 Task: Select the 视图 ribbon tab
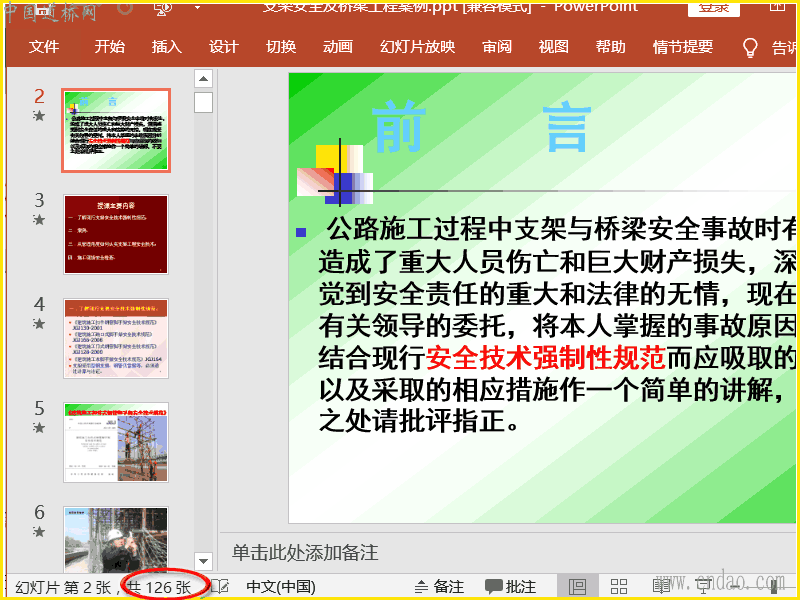(x=554, y=47)
